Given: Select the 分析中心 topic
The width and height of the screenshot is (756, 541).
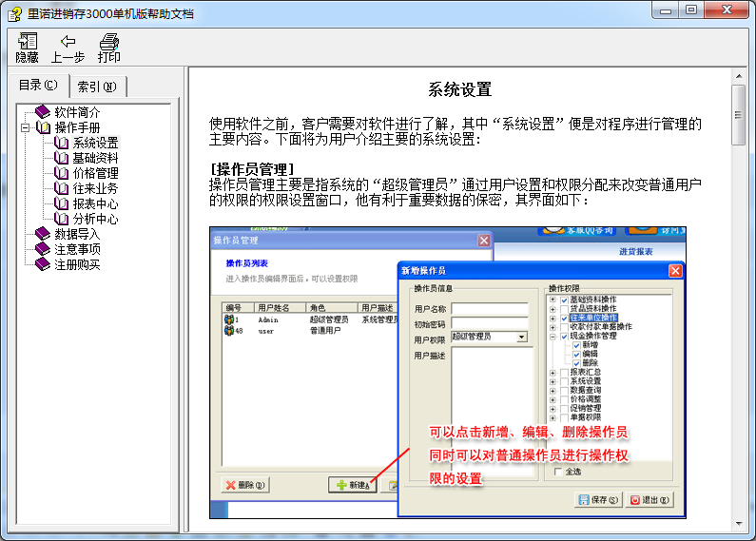Looking at the screenshot, I should pos(95,219).
